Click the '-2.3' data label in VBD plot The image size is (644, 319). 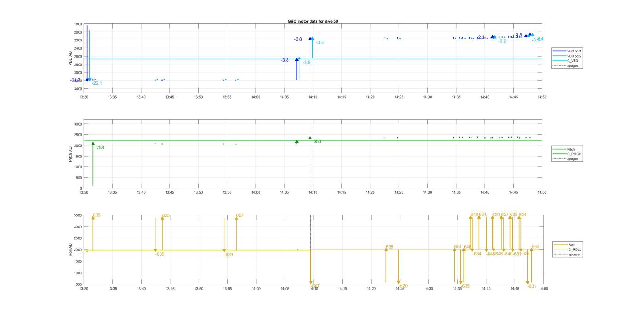tap(481, 37)
